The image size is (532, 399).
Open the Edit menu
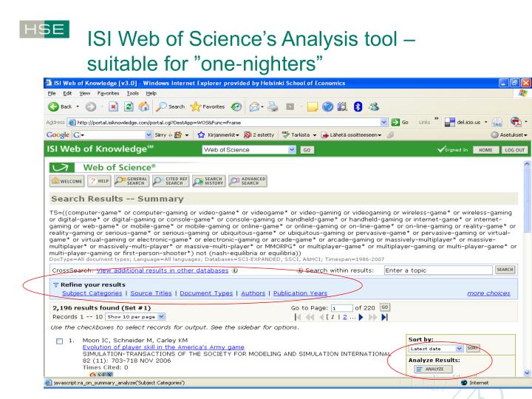click(x=67, y=93)
